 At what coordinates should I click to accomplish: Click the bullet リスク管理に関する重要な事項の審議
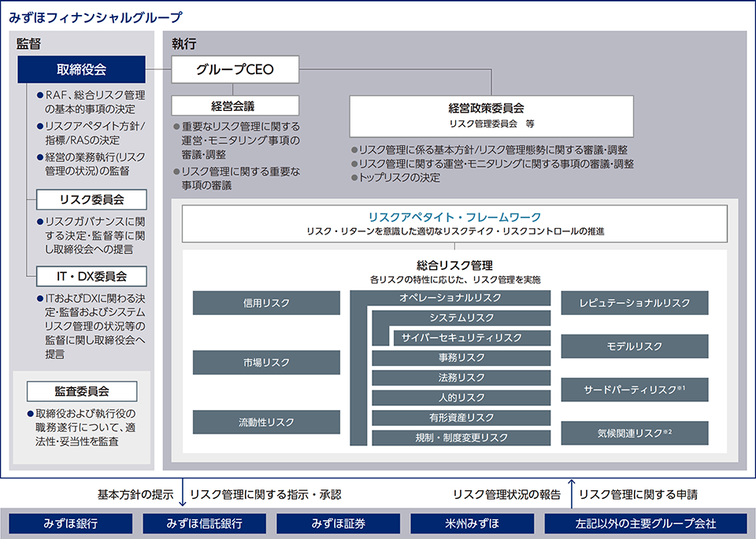tap(237, 178)
